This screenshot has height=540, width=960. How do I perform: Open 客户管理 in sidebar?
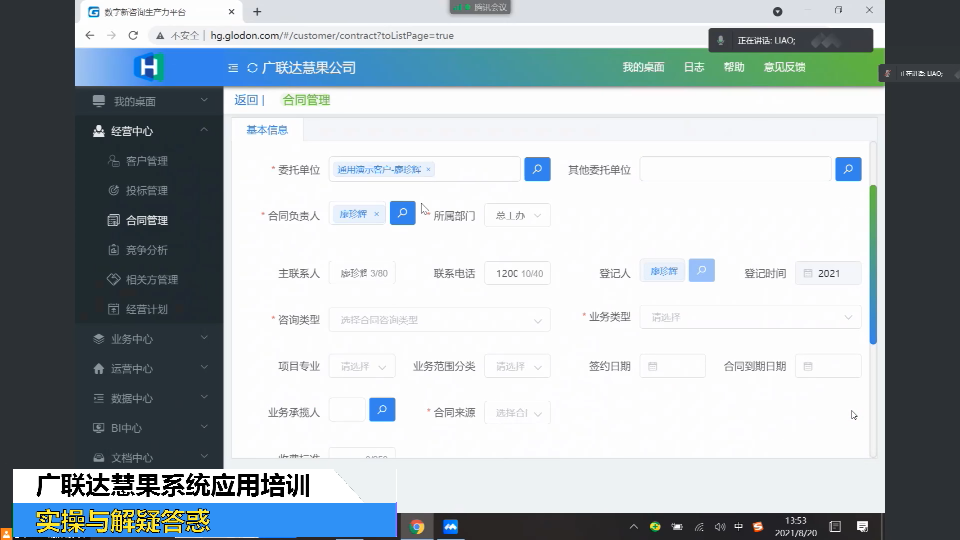pyautogui.click(x=146, y=161)
